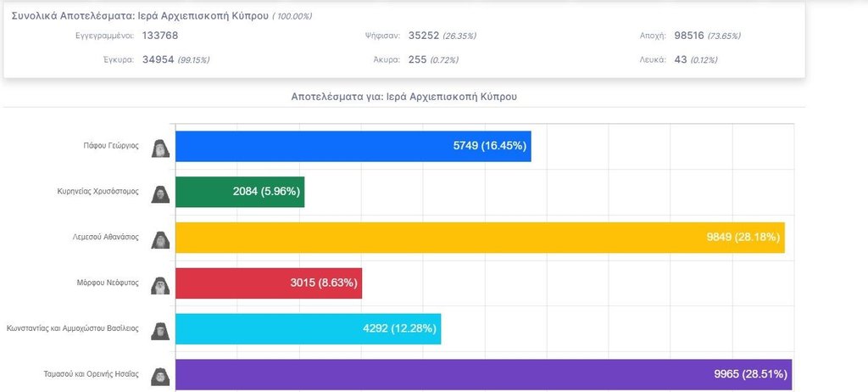Select the purple bar showing 9965 votes

pyautogui.click(x=484, y=374)
